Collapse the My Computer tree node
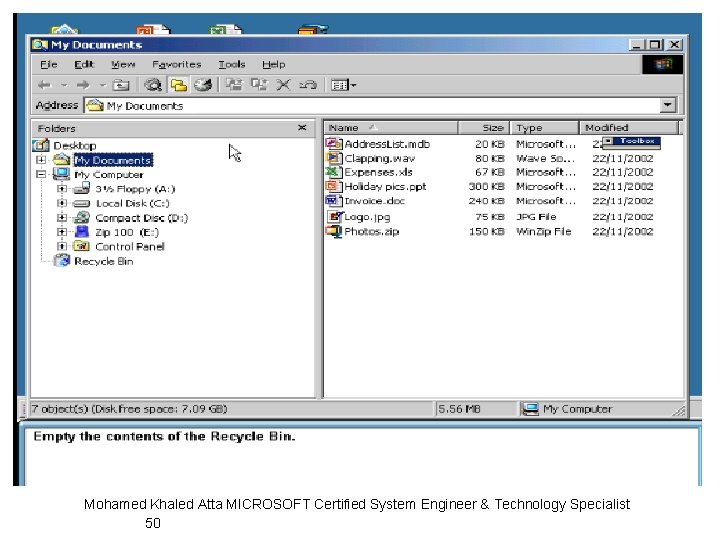The width and height of the screenshot is (720, 540). coord(41,174)
